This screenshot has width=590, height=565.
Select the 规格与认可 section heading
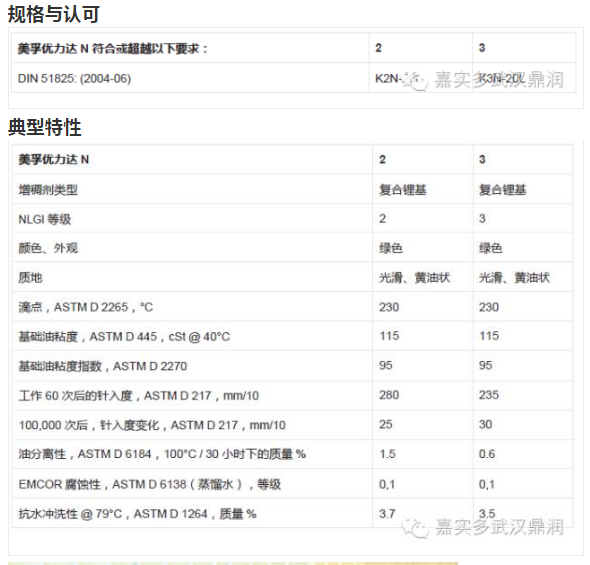click(x=53, y=14)
